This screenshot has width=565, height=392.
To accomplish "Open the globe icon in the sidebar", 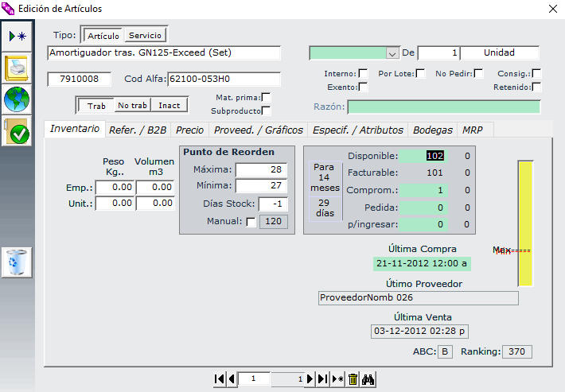I will tap(17, 99).
